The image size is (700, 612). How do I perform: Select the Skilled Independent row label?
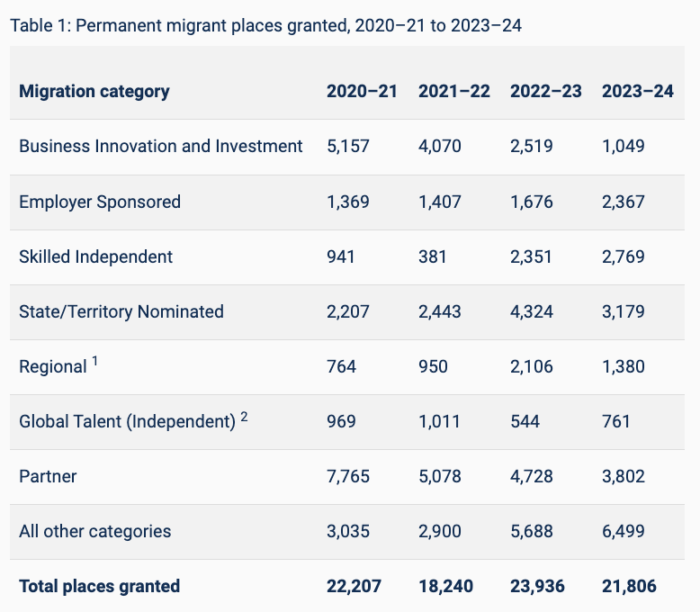(x=96, y=256)
